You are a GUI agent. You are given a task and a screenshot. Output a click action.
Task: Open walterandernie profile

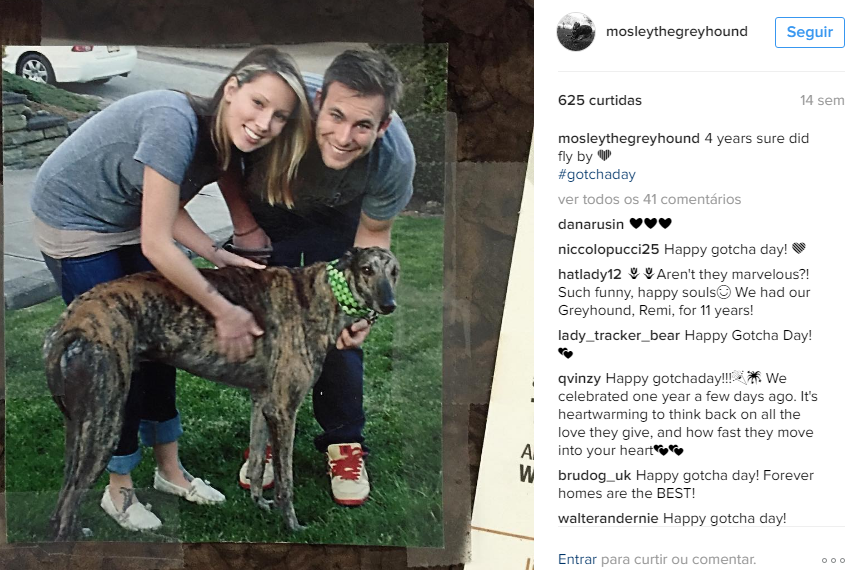pyautogui.click(x=608, y=518)
